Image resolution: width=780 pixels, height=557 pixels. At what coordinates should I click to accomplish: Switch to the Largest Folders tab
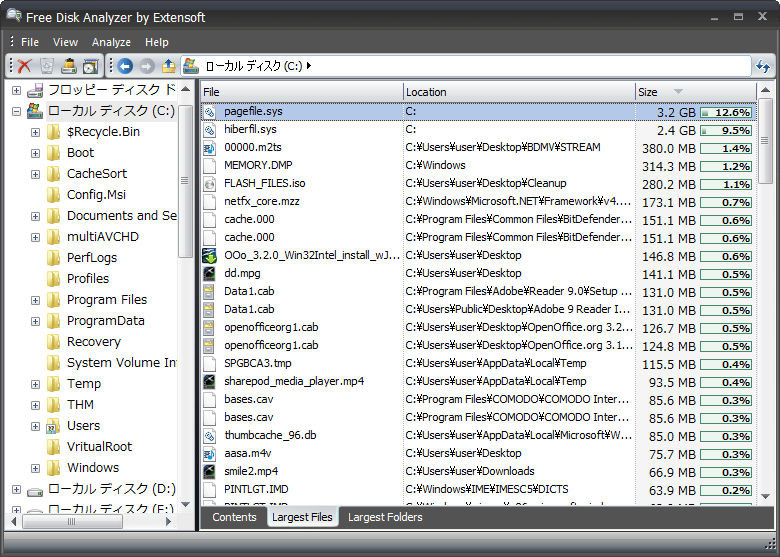[x=385, y=517]
